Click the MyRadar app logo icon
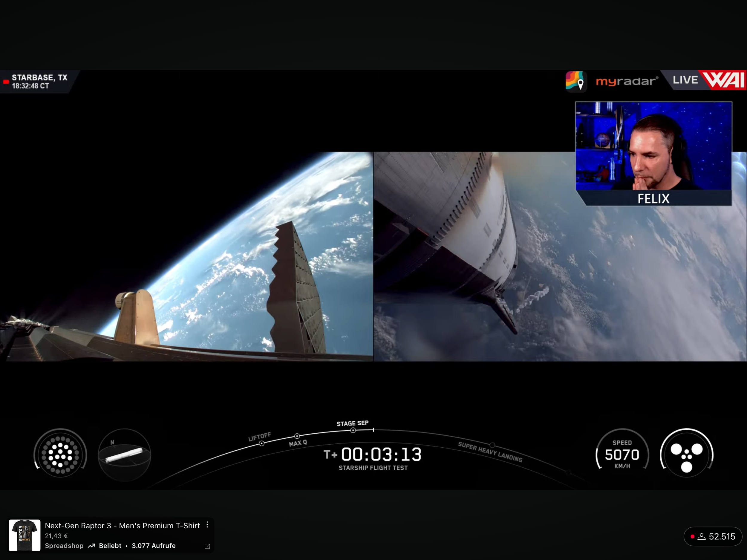 575,81
